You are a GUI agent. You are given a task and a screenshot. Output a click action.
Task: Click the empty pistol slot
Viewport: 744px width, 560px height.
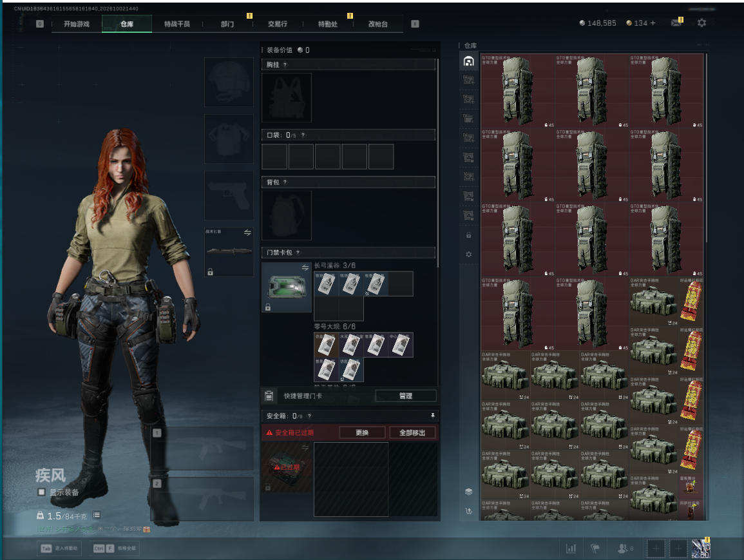(229, 195)
